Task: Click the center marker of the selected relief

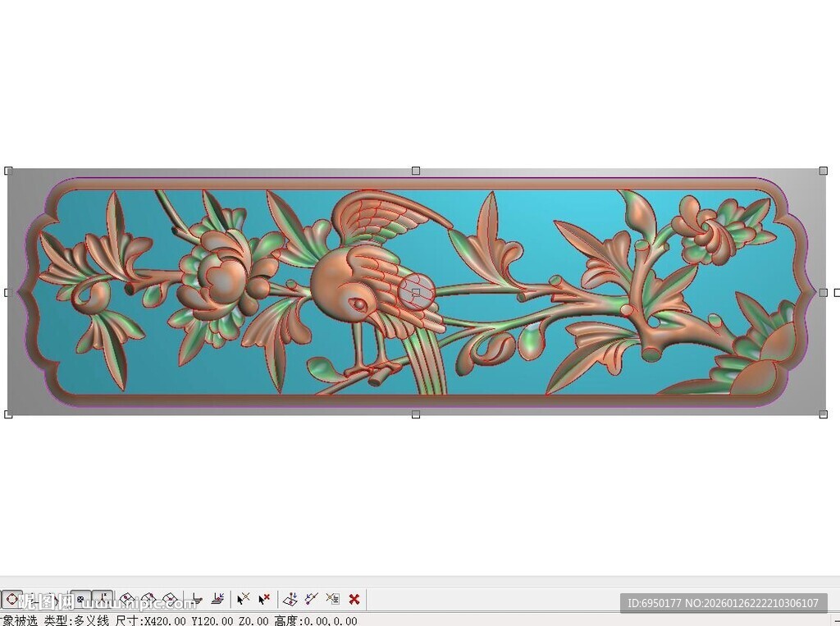Action: click(416, 292)
